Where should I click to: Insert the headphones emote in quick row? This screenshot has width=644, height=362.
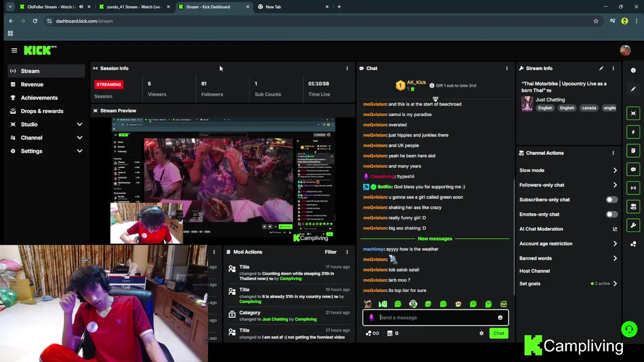413,304
